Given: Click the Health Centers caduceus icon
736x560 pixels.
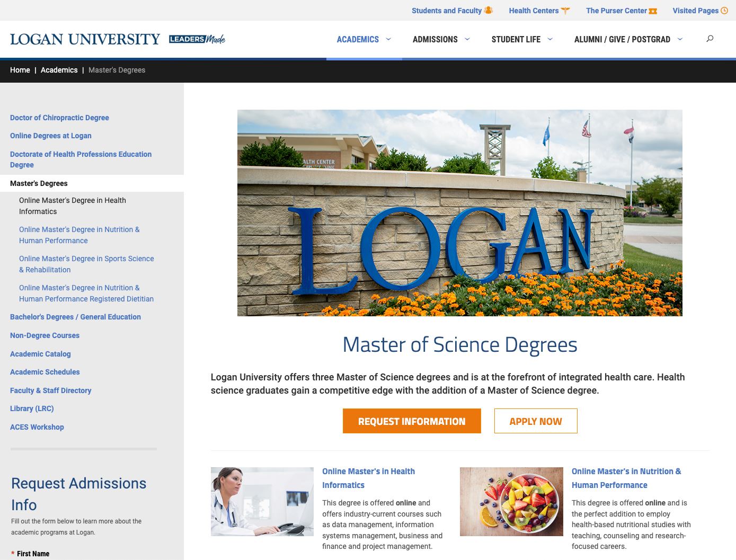Looking at the screenshot, I should (x=565, y=10).
